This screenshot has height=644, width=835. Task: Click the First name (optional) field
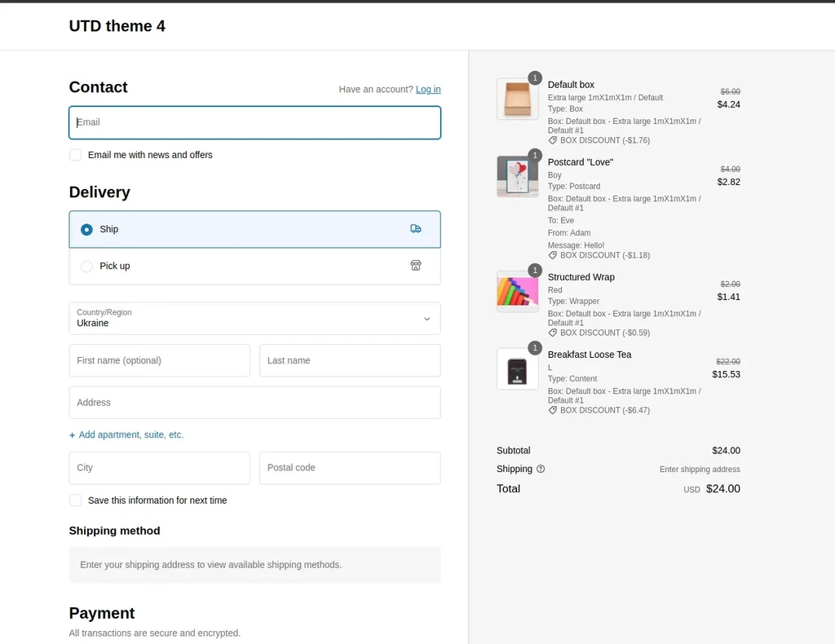tap(159, 360)
